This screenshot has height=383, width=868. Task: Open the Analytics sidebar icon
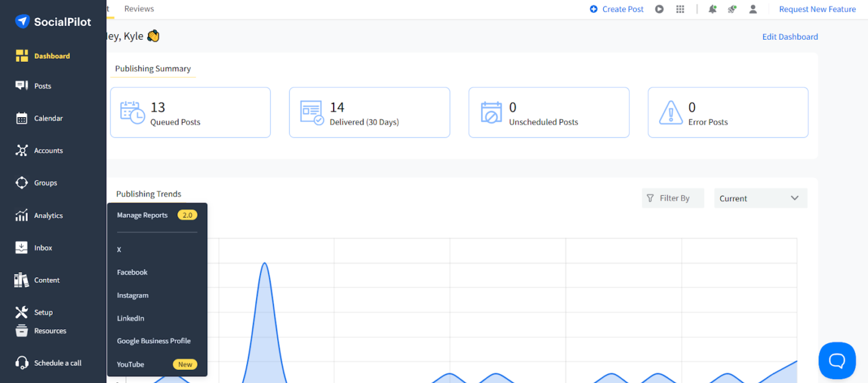[x=22, y=216]
